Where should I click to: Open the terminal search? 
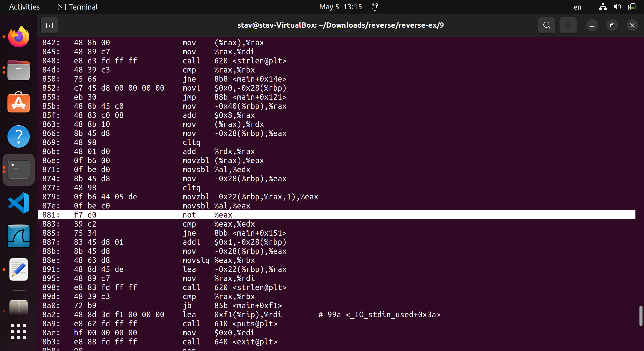(546, 25)
